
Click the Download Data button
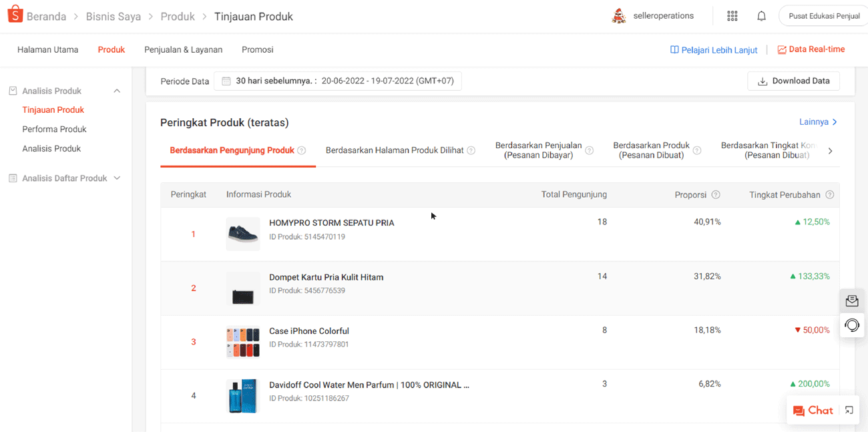pyautogui.click(x=793, y=81)
